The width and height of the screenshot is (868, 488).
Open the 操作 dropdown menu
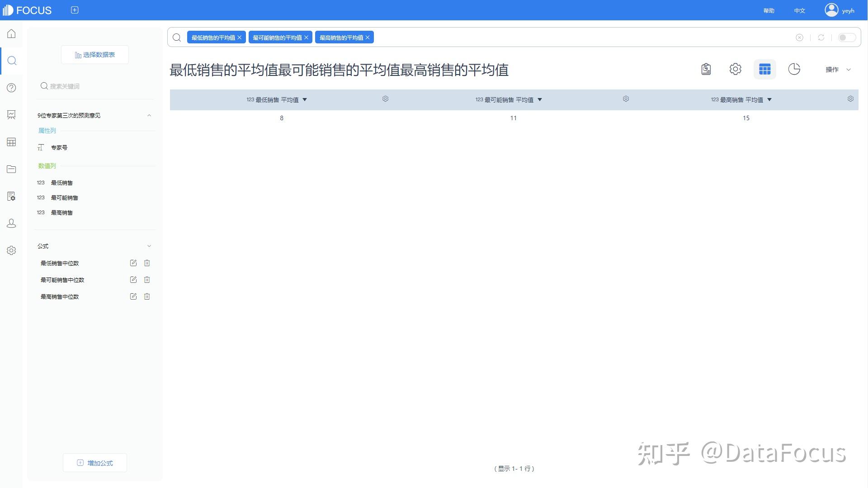point(839,70)
